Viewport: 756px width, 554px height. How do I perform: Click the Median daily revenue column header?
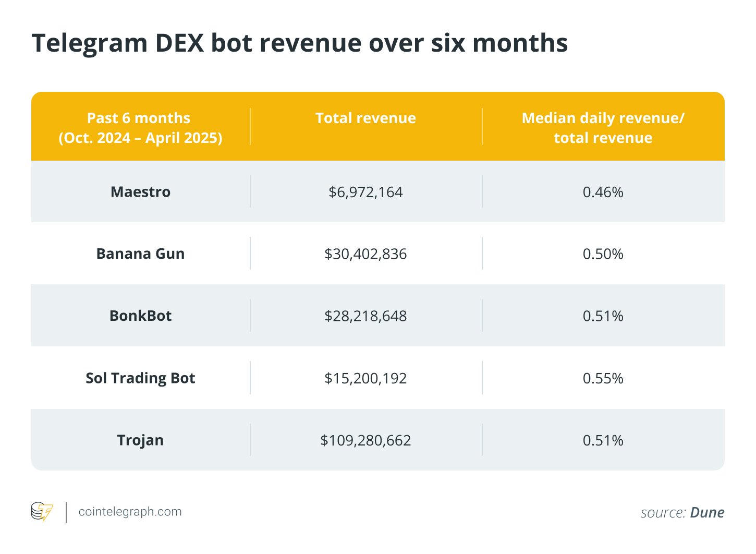click(603, 128)
